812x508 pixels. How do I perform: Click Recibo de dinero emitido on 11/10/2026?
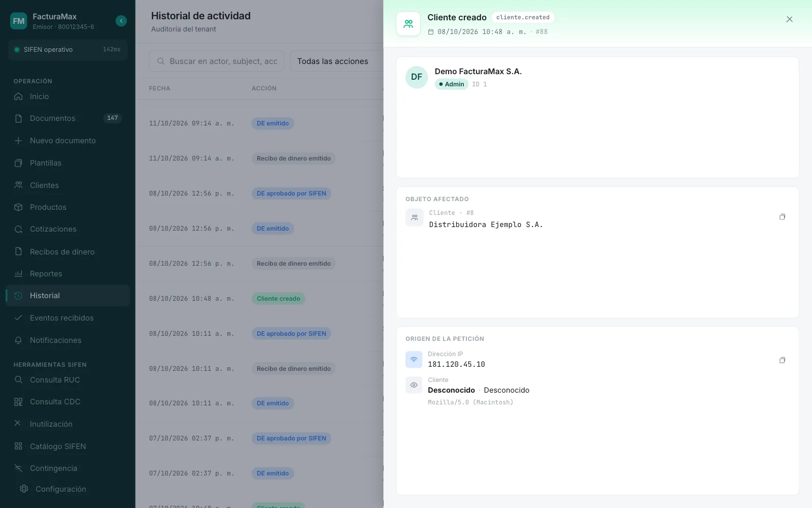point(293,158)
